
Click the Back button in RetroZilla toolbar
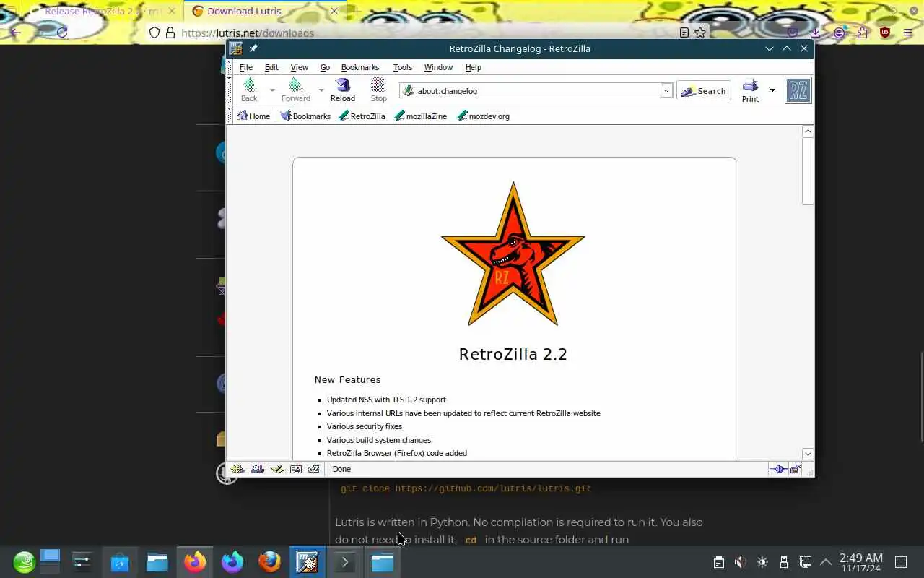point(249,90)
